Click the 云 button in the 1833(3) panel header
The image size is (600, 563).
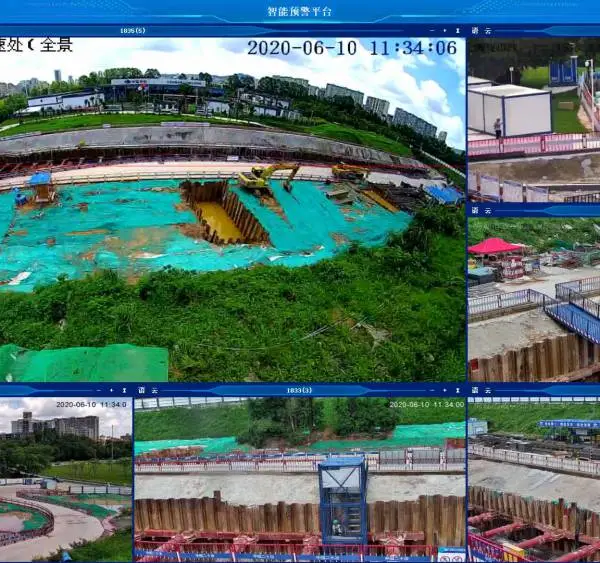[155, 390]
